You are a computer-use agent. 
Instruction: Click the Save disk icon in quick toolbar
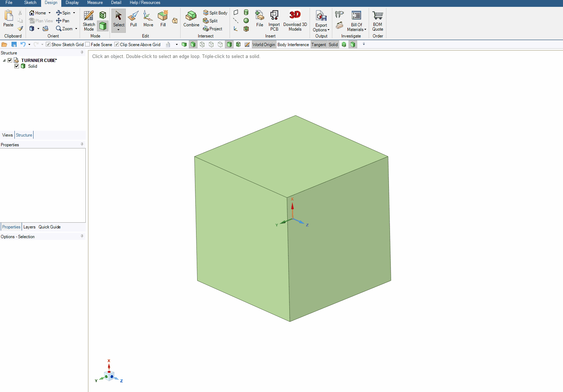pyautogui.click(x=14, y=44)
